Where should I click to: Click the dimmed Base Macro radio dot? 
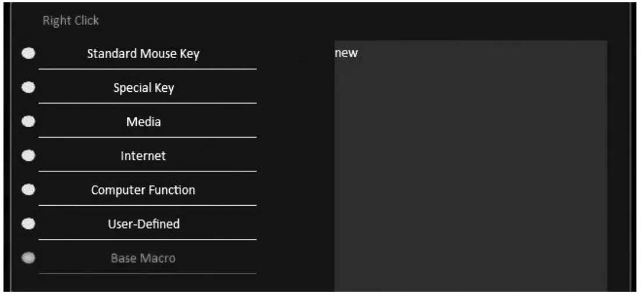coord(29,257)
